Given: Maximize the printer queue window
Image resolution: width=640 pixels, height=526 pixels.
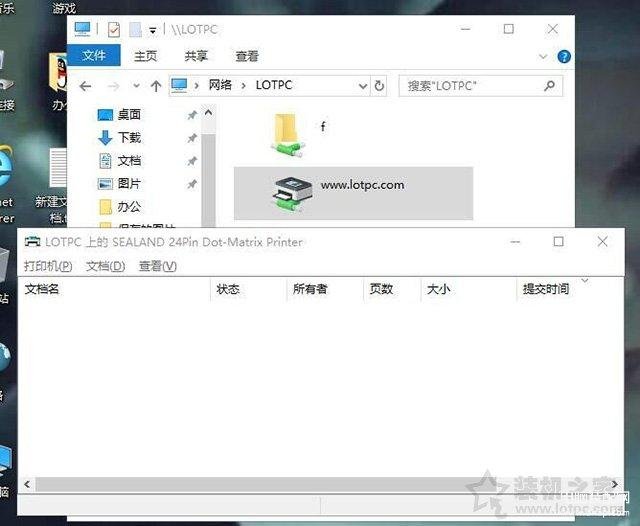Looking at the screenshot, I should (558, 242).
